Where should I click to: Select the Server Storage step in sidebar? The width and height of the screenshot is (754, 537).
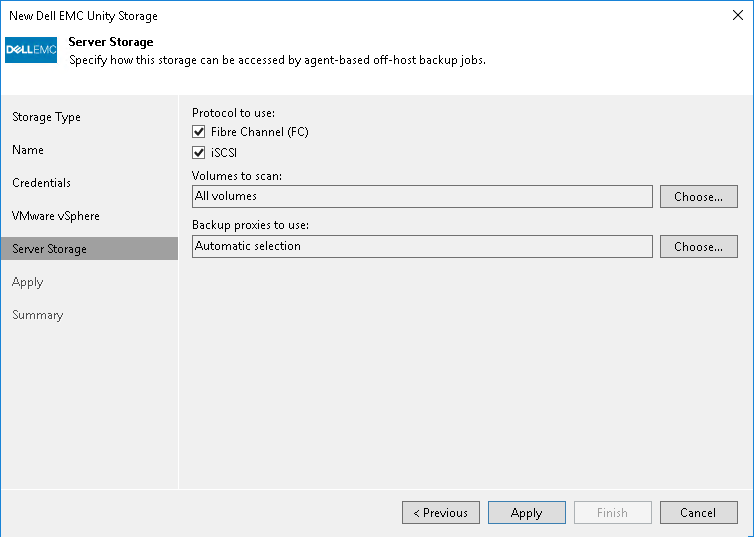[49, 249]
